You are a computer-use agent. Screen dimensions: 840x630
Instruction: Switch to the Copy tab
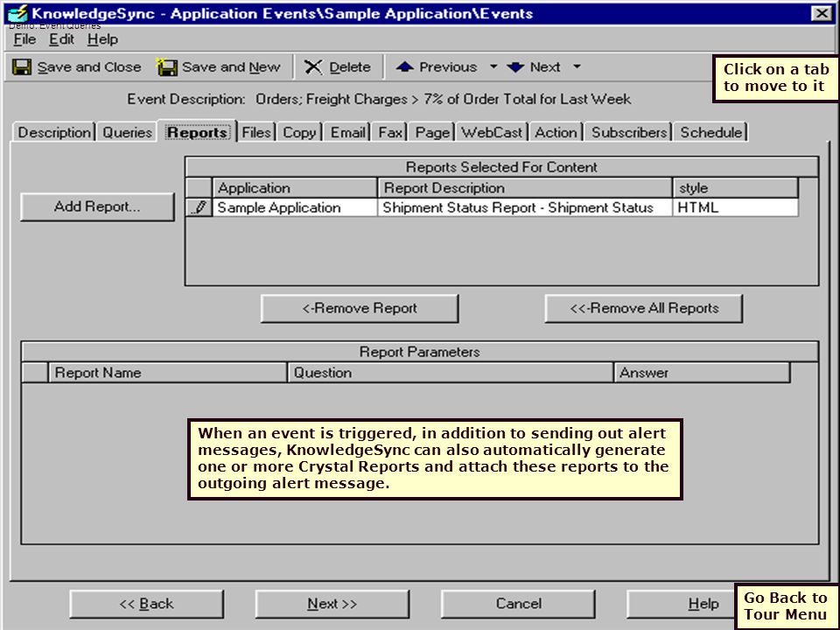(x=299, y=132)
